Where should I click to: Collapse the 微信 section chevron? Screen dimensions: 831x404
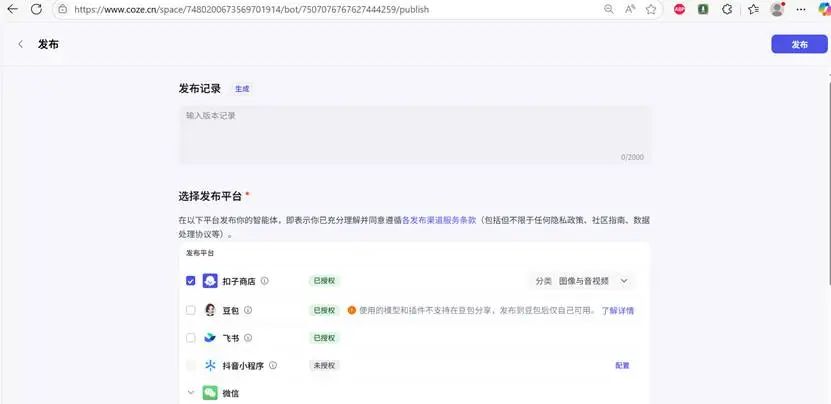(x=191, y=393)
